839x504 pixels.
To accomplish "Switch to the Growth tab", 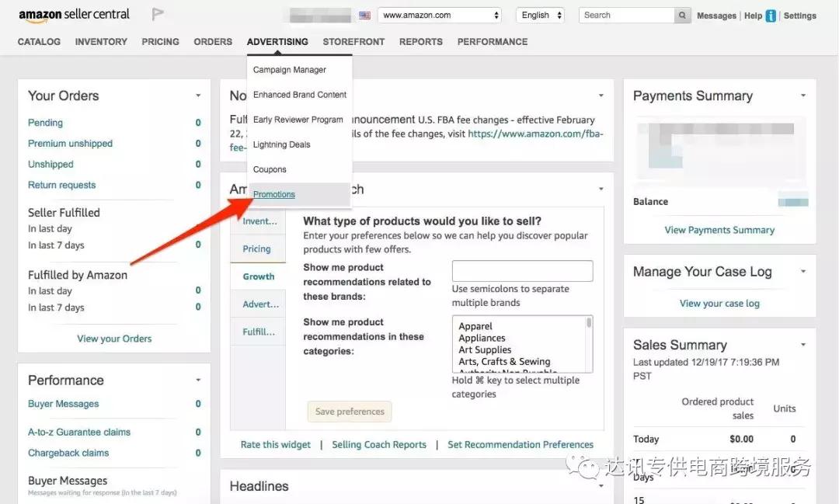I will tap(259, 276).
